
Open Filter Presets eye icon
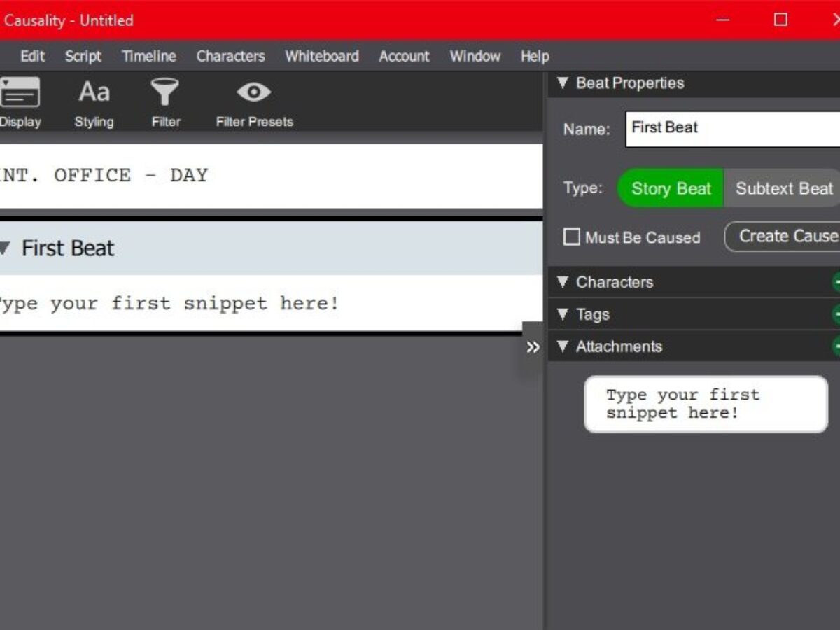pyautogui.click(x=254, y=103)
